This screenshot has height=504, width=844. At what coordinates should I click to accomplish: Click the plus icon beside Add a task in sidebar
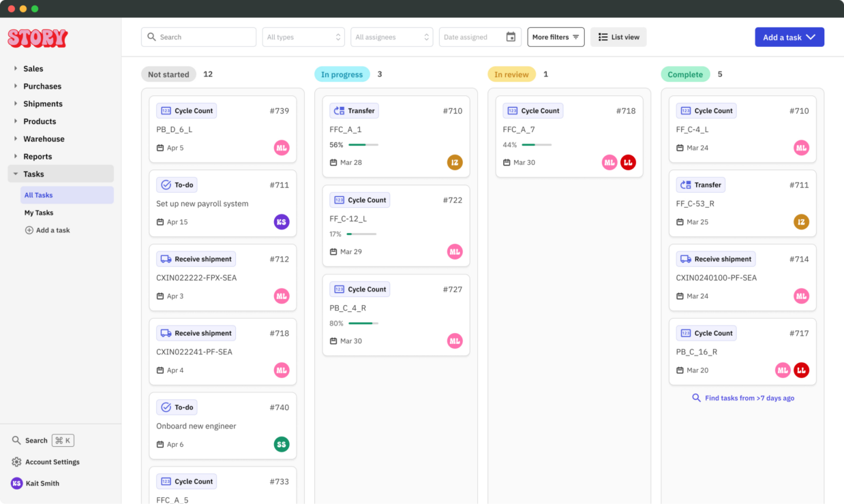(x=29, y=230)
